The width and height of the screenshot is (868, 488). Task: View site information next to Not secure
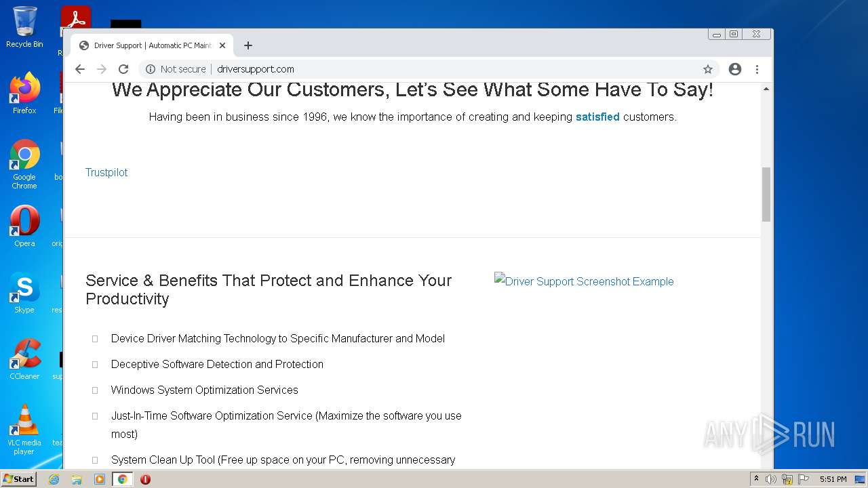pos(151,69)
